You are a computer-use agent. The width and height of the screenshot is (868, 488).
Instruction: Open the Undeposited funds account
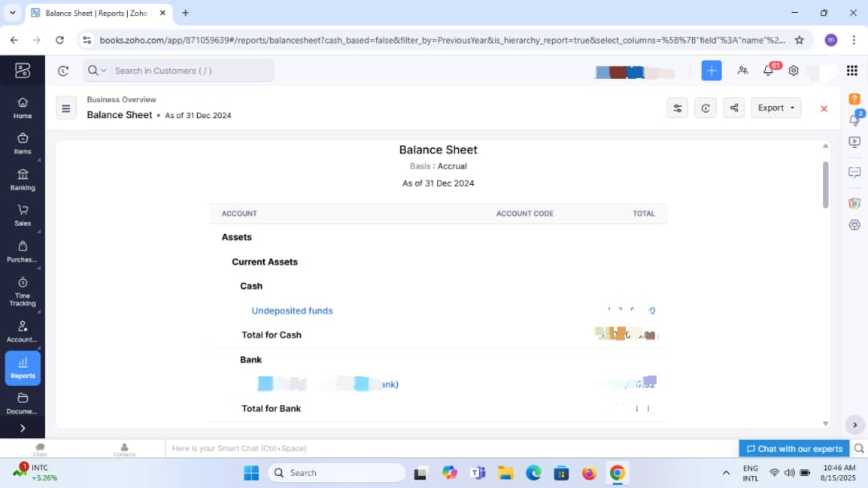(x=293, y=311)
